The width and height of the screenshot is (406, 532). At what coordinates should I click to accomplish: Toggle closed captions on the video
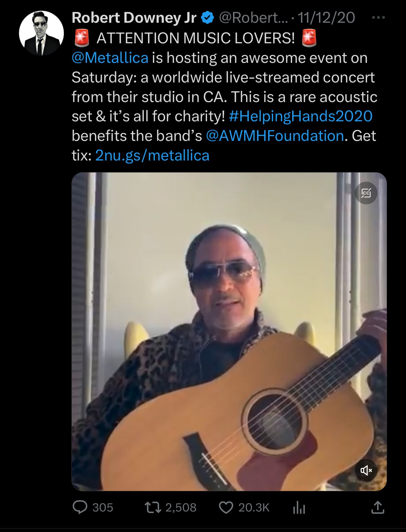tap(366, 193)
